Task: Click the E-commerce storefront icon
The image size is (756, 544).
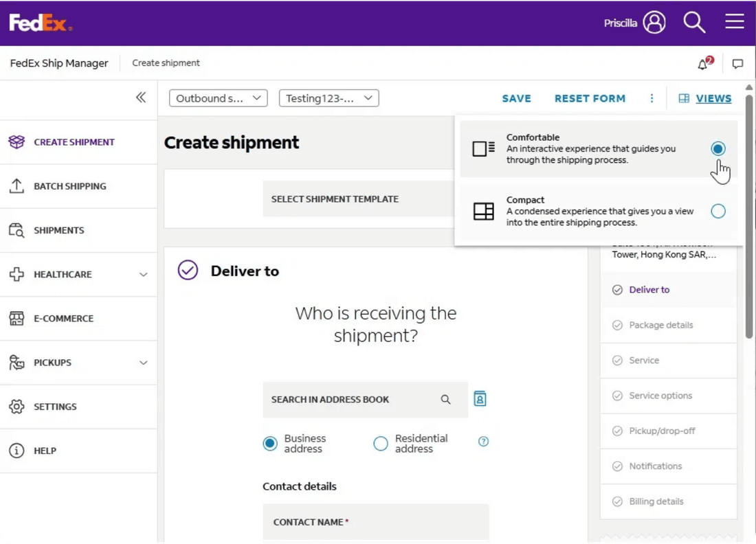Action: click(x=16, y=318)
